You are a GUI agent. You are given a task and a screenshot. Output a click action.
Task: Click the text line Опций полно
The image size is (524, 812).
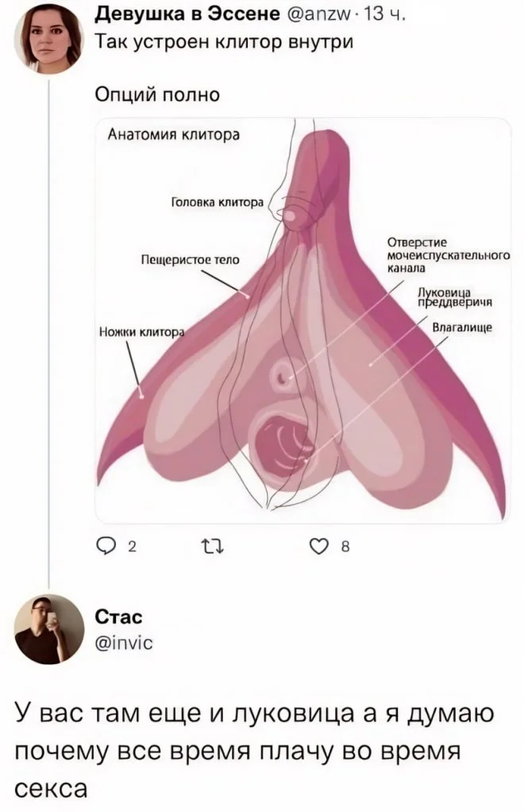tap(158, 95)
